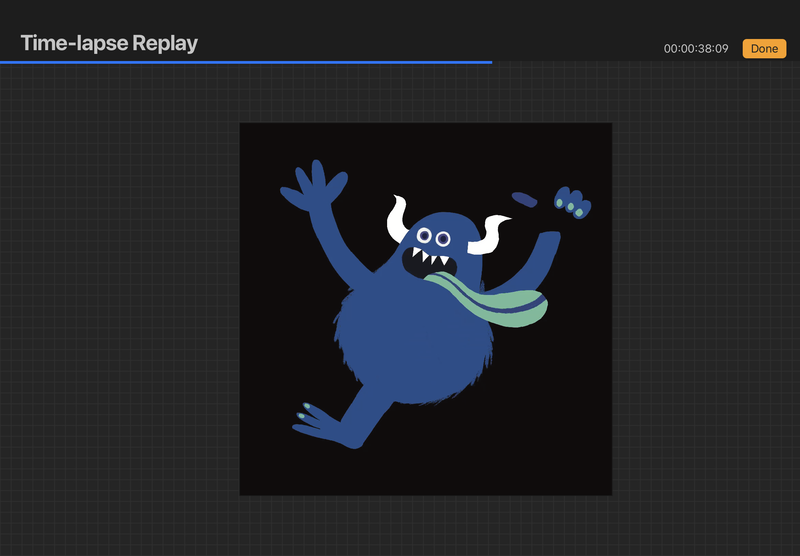Image resolution: width=800 pixels, height=556 pixels.
Task: Click the small floating blue stroke near the paw
Action: tap(524, 198)
